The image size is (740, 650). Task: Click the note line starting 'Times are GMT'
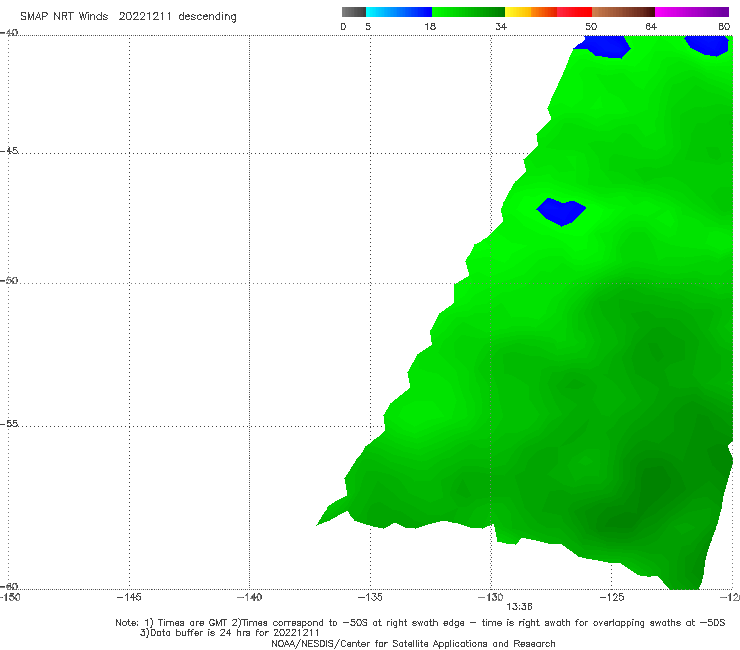(x=420, y=623)
